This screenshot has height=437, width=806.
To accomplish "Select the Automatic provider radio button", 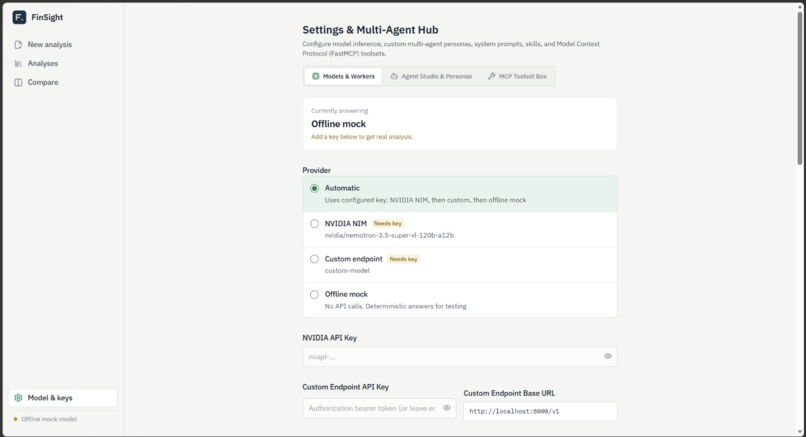I will point(314,189).
